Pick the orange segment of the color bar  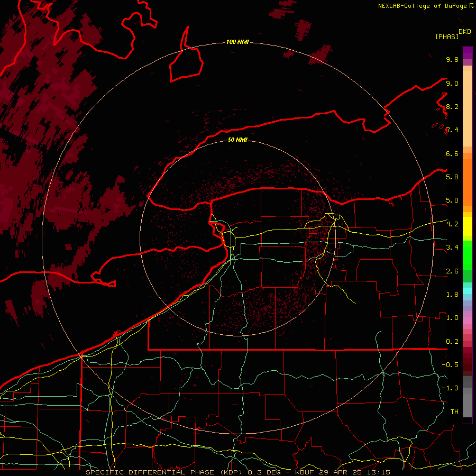coord(467,182)
